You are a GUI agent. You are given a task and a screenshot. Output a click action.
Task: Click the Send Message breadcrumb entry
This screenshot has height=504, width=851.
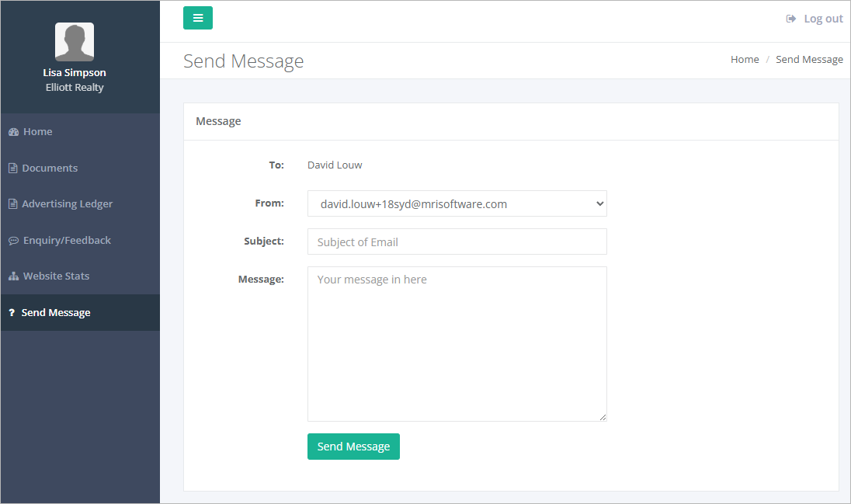(809, 59)
